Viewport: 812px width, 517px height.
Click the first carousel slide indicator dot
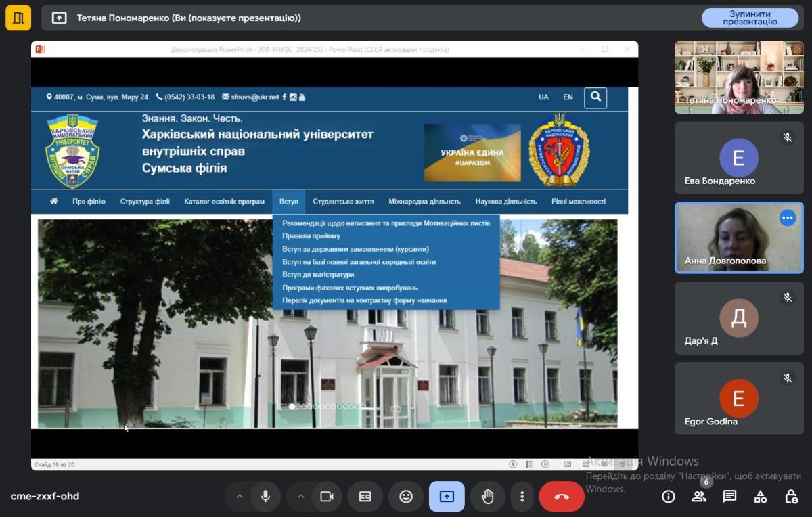[292, 407]
